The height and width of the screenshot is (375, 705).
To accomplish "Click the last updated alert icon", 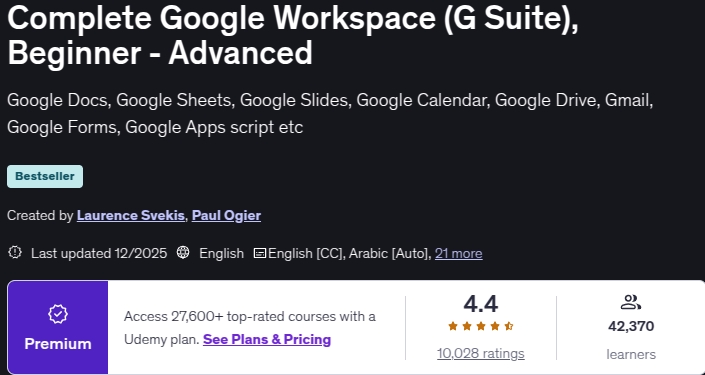I will (x=15, y=252).
